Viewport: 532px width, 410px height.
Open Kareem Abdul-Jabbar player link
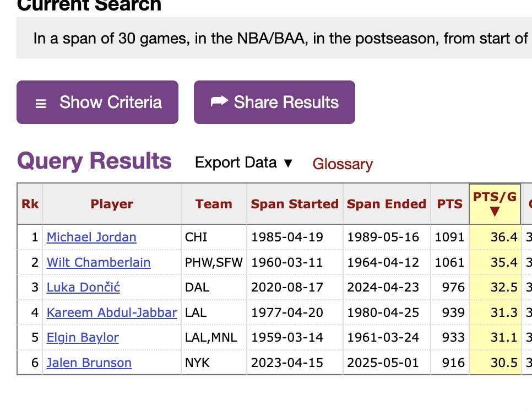pos(112,312)
